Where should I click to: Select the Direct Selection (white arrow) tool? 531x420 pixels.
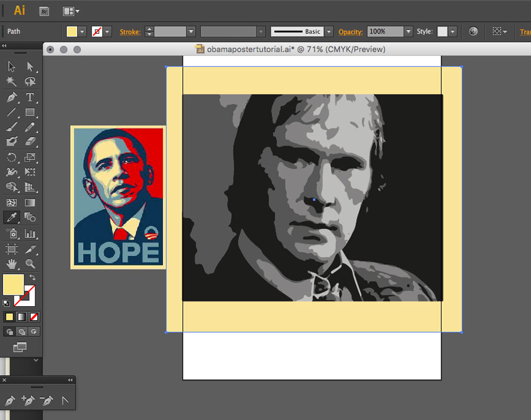(30, 67)
